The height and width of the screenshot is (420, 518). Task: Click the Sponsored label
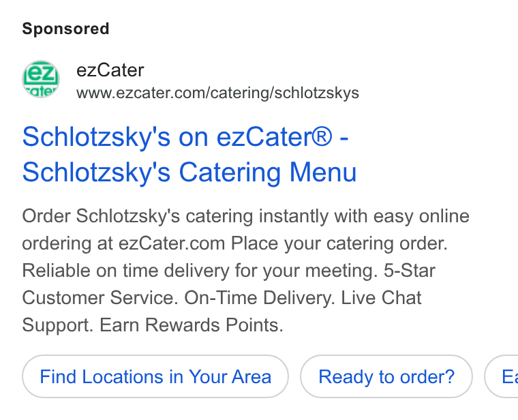[65, 29]
